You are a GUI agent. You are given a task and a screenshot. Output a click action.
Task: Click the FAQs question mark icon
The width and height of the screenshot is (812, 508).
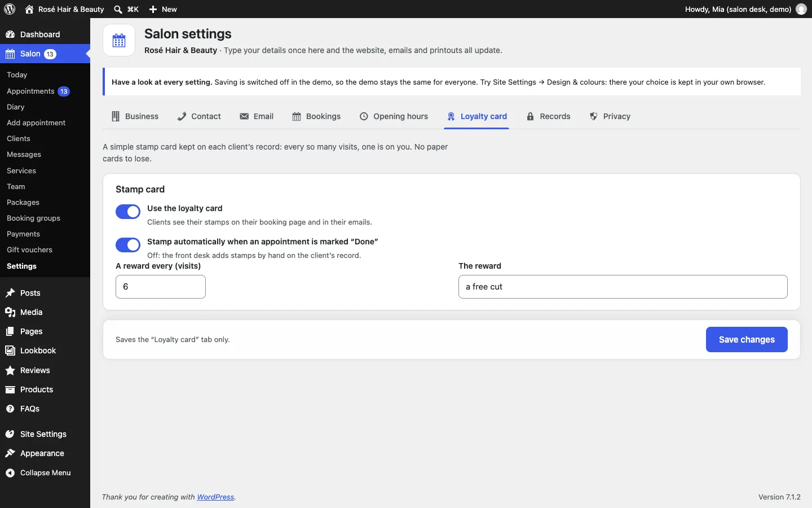point(10,409)
